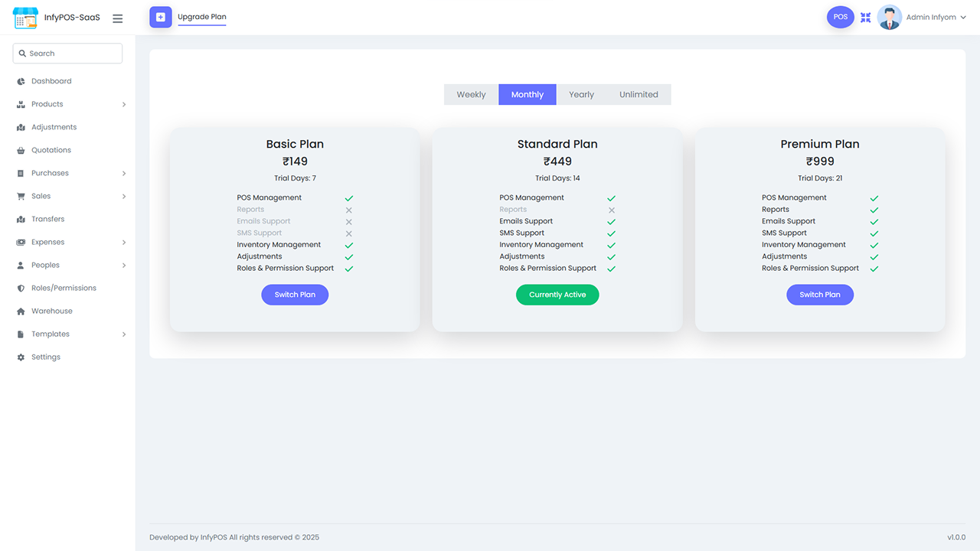
Task: Select the Weekly billing option
Action: tap(471, 94)
